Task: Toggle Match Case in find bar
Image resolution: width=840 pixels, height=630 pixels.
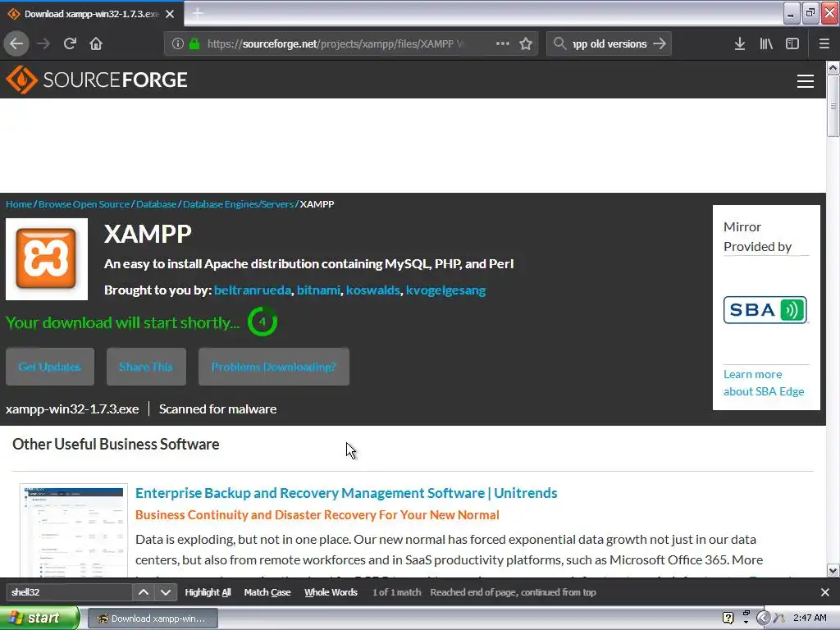Action: (267, 592)
